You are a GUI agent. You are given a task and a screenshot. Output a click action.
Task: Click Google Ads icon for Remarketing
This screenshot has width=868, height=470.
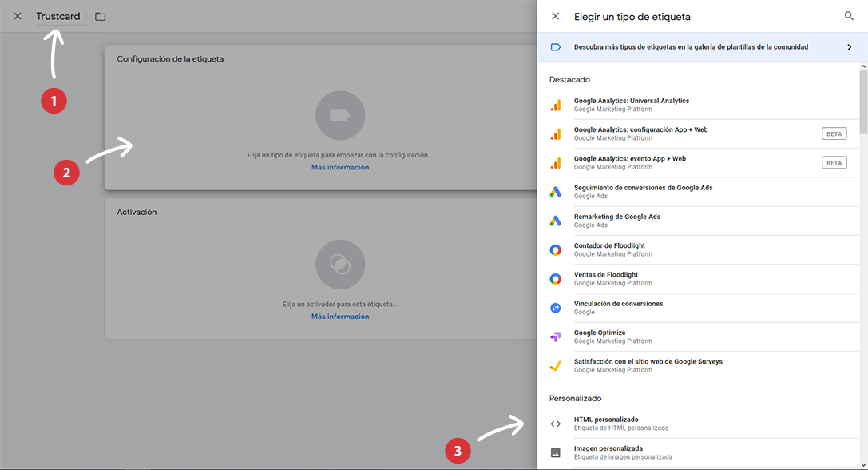pos(555,221)
